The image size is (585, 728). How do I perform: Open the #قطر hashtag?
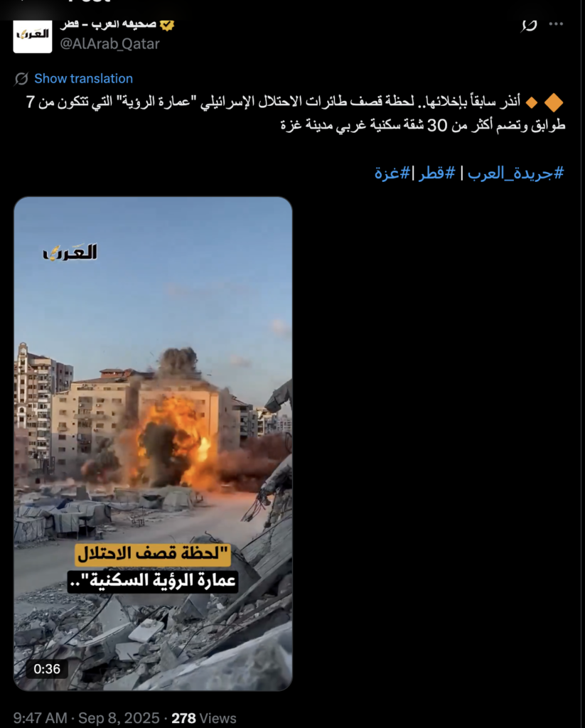pyautogui.click(x=437, y=173)
